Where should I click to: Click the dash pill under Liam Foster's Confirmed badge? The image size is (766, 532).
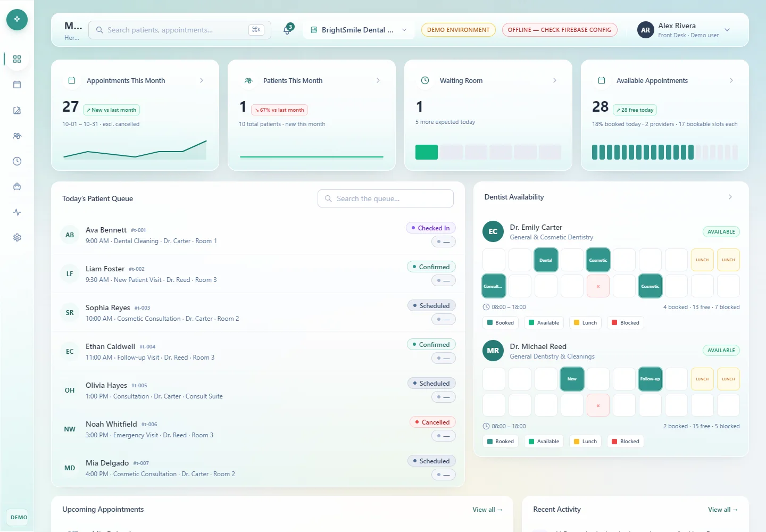click(x=444, y=280)
